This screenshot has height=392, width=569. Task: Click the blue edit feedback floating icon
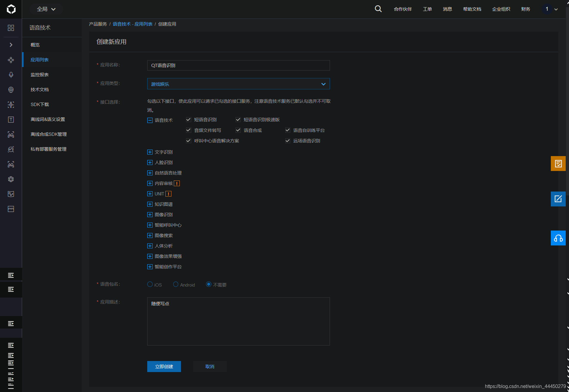[x=558, y=199]
